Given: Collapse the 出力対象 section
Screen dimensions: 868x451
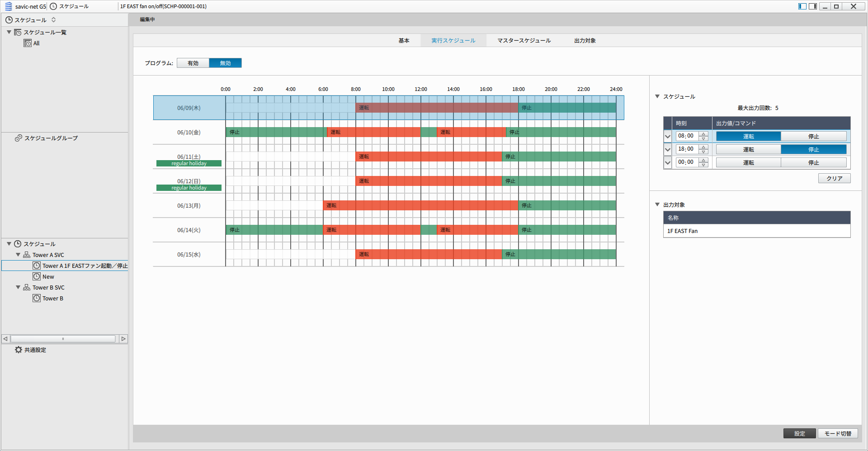Looking at the screenshot, I should point(657,204).
